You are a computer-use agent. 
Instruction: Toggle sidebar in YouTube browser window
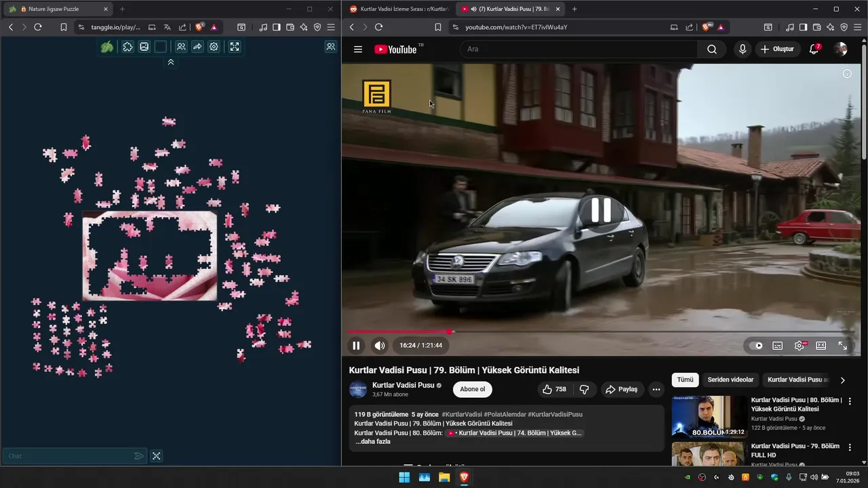[x=803, y=27]
